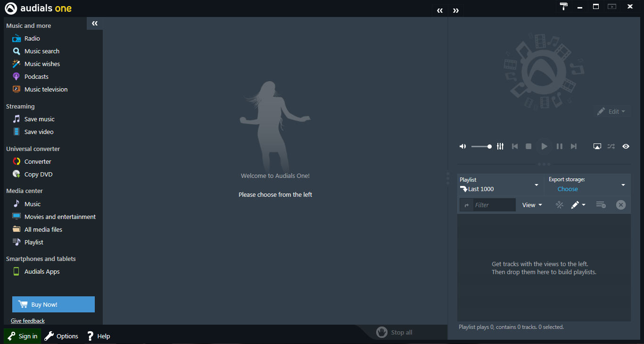644x344 pixels.
Task: Clear the playlist with the round X icon
Action: point(621,205)
